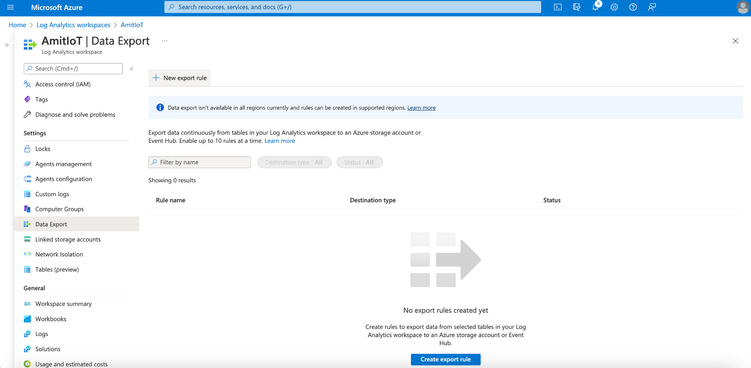Click the Usage and estimated costs icon
Viewport: 751px width, 368px height.
(x=27, y=364)
